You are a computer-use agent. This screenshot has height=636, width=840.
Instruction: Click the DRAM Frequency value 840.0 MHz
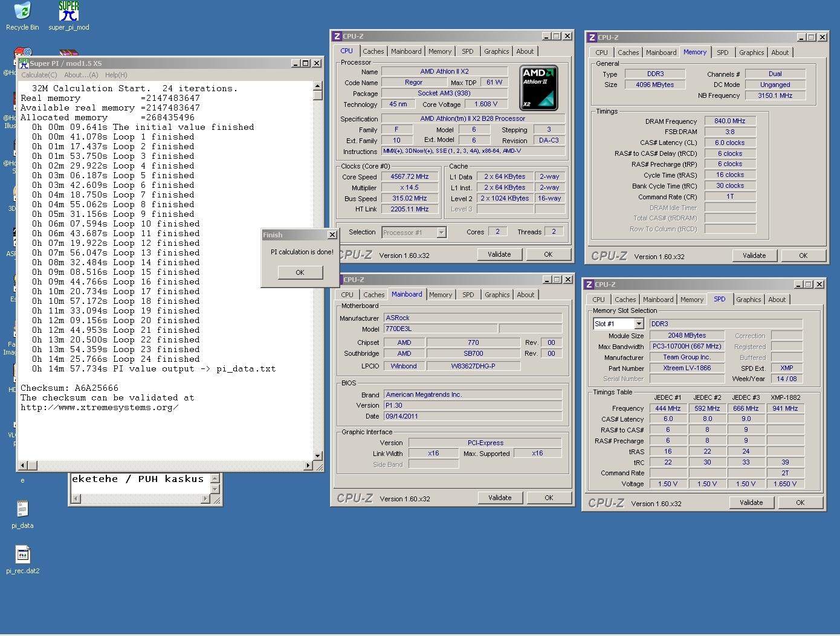(730, 121)
